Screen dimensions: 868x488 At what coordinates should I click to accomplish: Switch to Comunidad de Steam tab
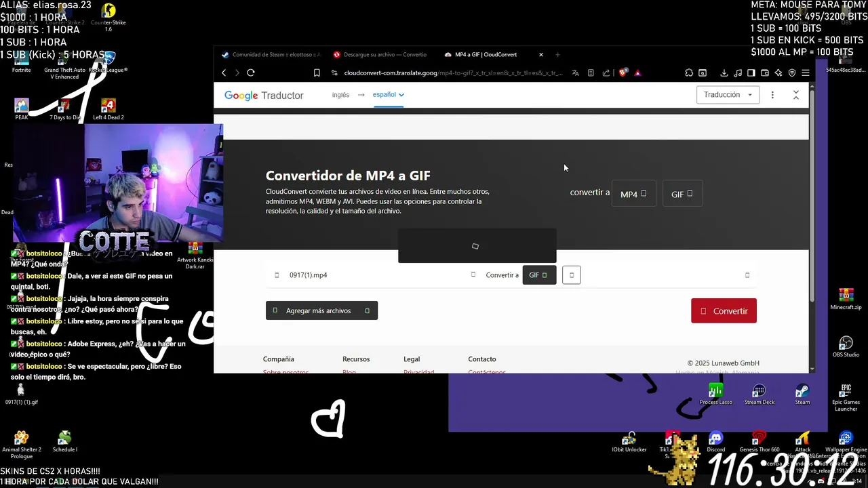coord(271,55)
